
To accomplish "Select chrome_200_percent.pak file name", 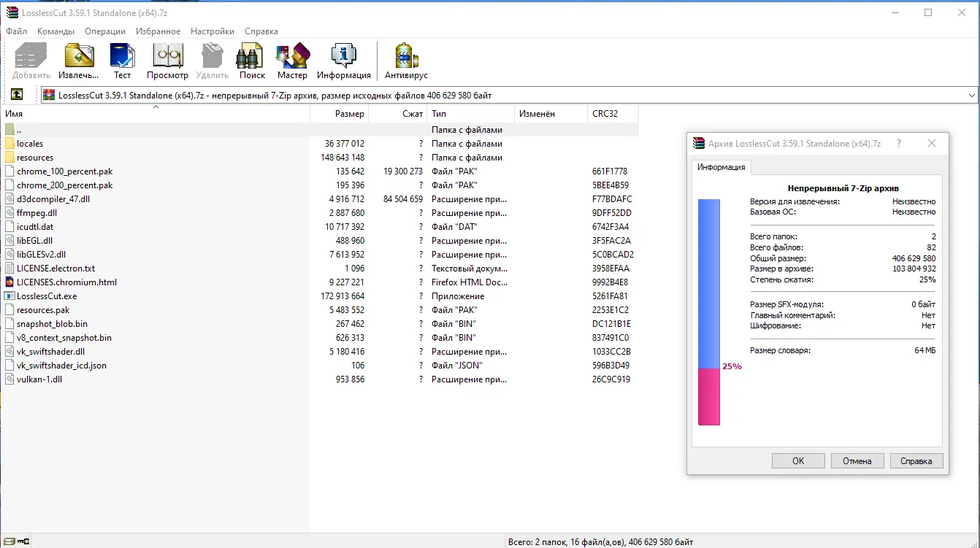I will (64, 185).
